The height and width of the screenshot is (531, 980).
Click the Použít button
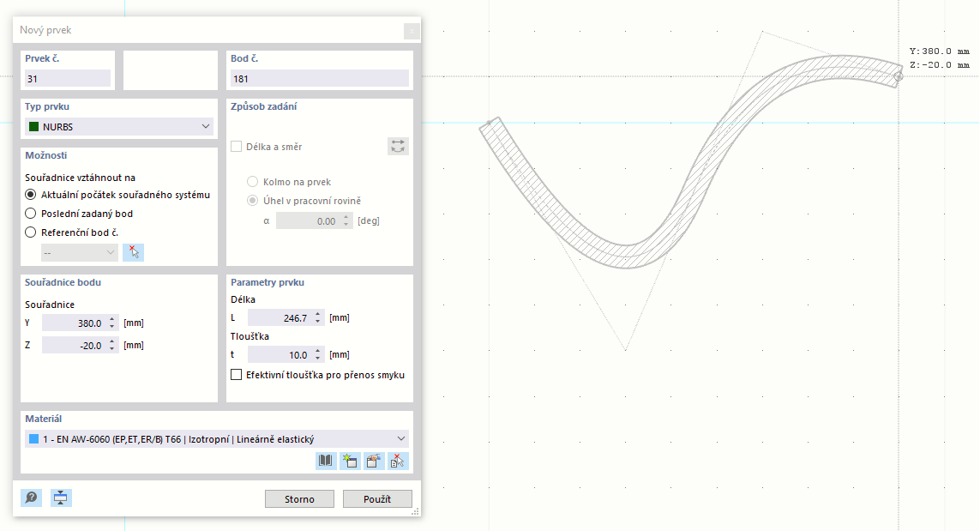[x=377, y=498]
